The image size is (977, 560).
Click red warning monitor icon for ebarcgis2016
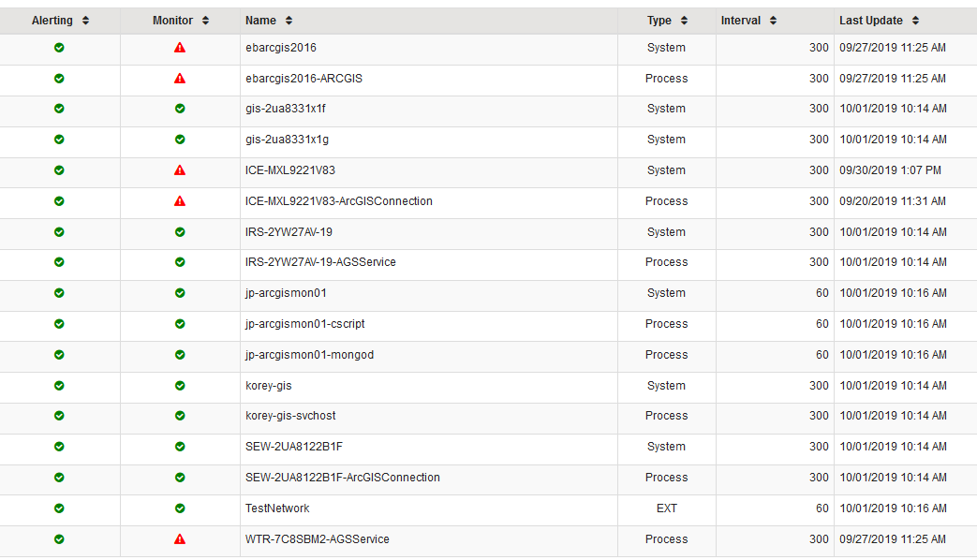coord(180,48)
